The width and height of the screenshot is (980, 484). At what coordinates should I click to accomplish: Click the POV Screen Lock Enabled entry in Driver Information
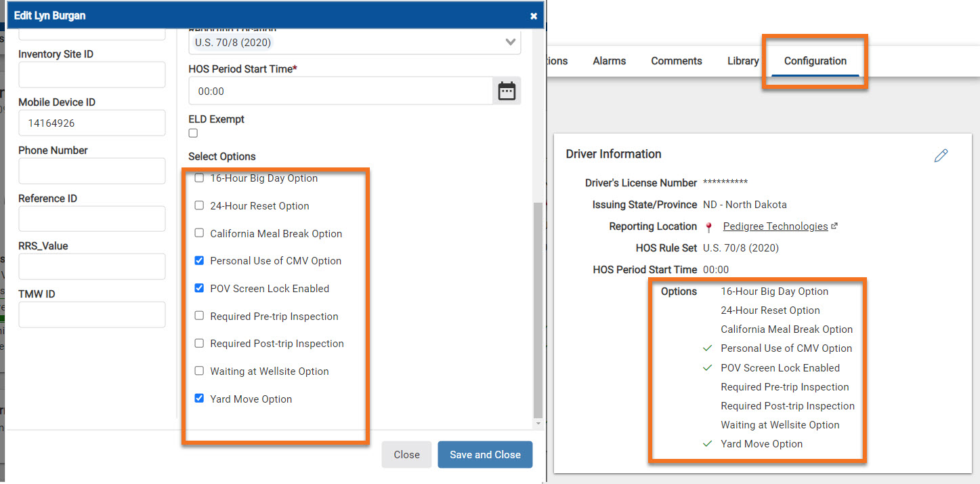point(780,368)
